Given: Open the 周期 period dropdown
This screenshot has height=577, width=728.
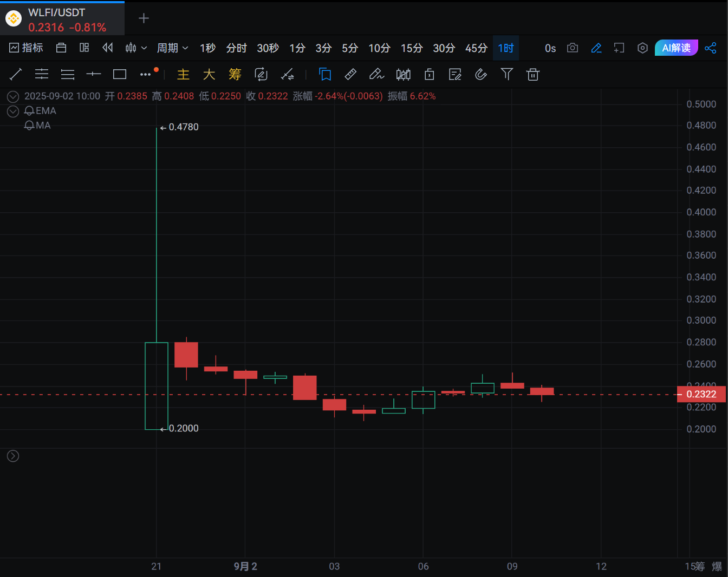Looking at the screenshot, I should (x=173, y=48).
